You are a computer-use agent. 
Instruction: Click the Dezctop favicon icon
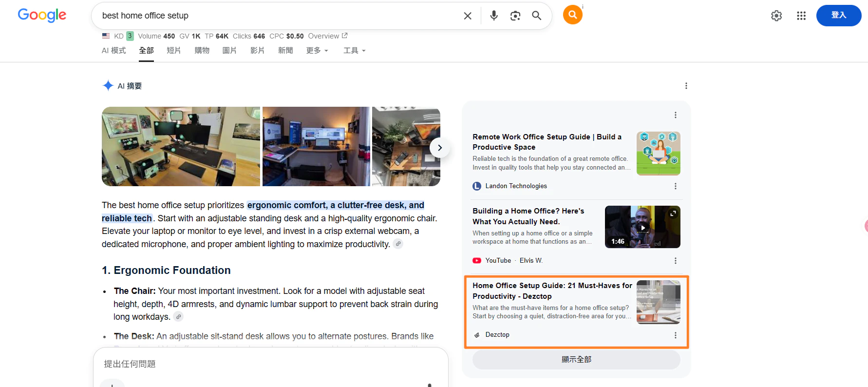coord(477,335)
